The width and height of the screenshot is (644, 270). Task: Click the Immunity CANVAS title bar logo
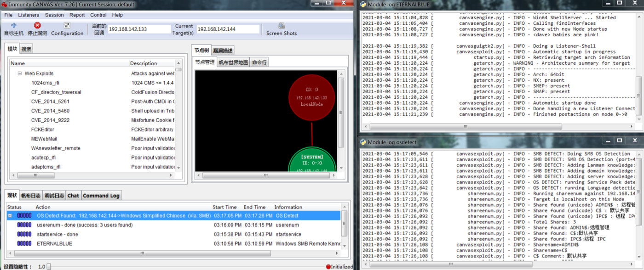pyautogui.click(x=4, y=5)
